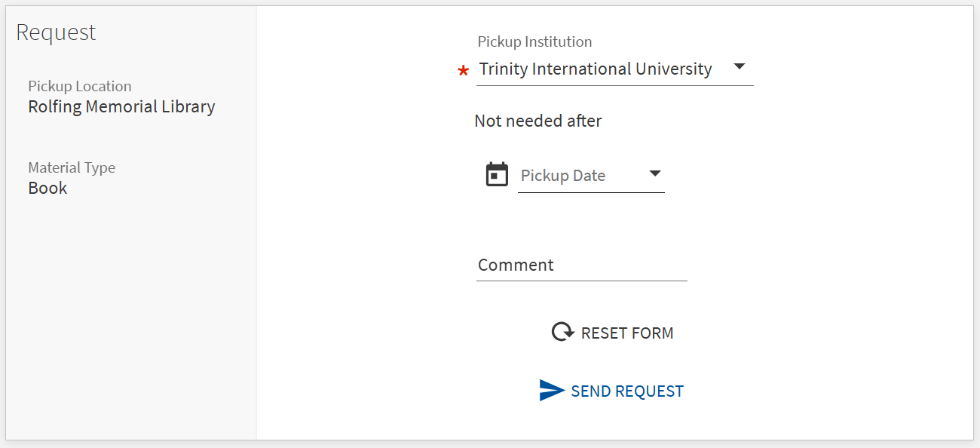Click the Pickup Location label
The height and width of the screenshot is (448, 980).
click(80, 86)
